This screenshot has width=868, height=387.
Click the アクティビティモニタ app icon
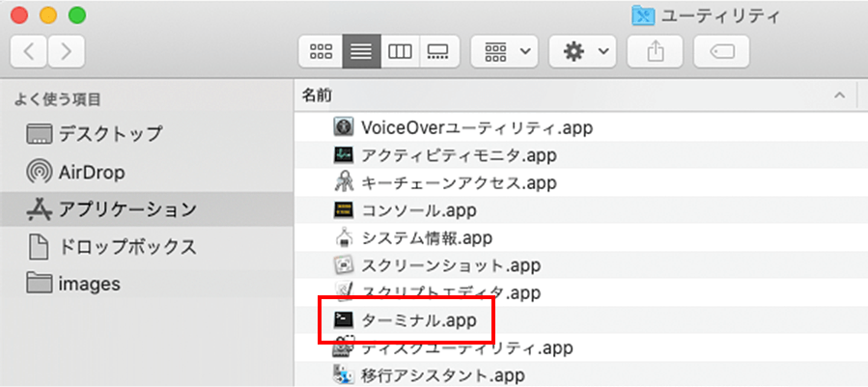(344, 155)
